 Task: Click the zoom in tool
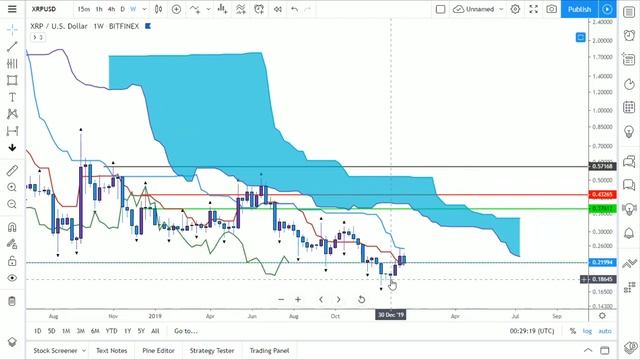coord(12,187)
